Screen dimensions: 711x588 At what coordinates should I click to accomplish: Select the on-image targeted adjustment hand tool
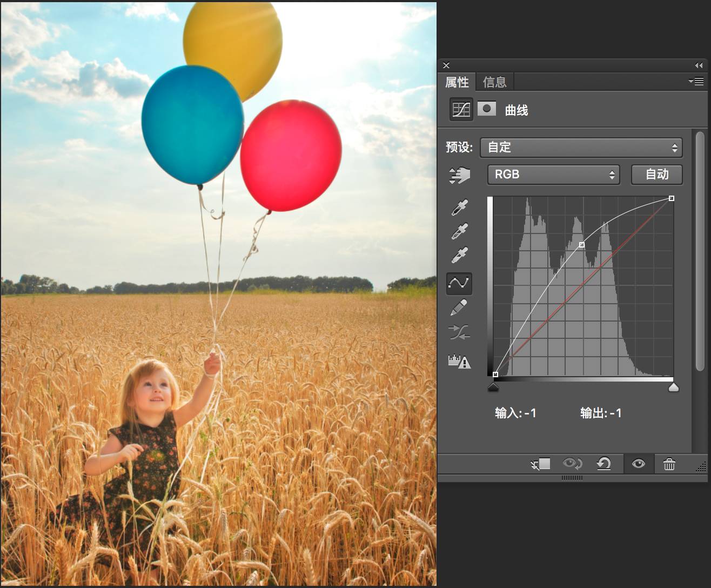459,175
